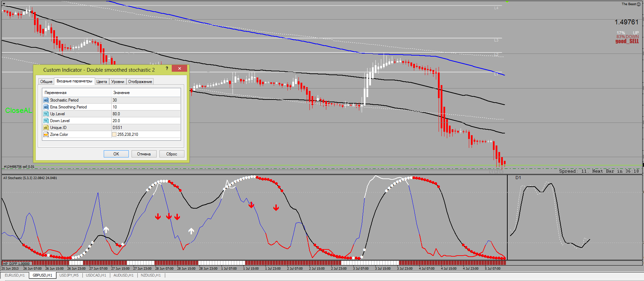Click the #124486756 sell 0.01 order label
Image resolution: width=644 pixels, height=281 pixels.
tap(19, 167)
